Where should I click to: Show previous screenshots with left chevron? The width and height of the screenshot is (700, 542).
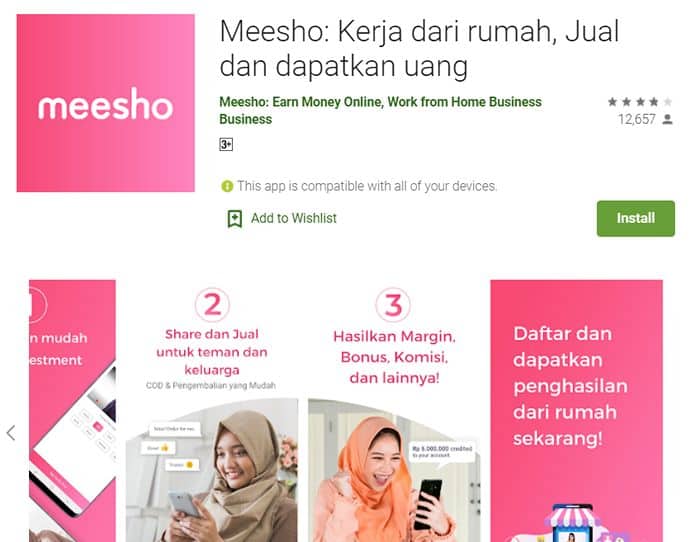(11, 433)
